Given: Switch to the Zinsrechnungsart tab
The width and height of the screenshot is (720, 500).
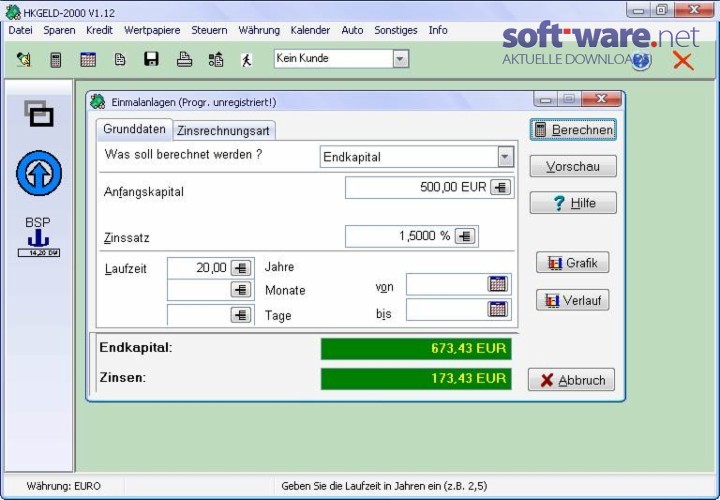Looking at the screenshot, I should (x=224, y=131).
